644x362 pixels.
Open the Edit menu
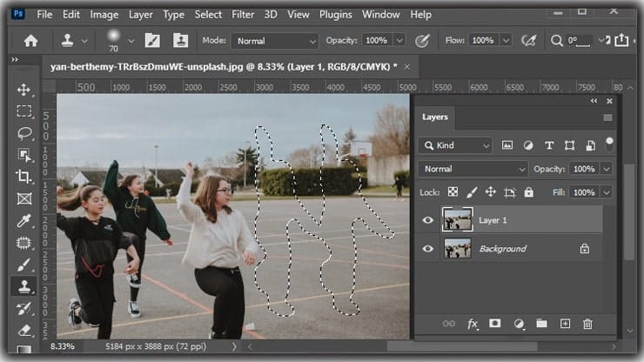click(71, 15)
